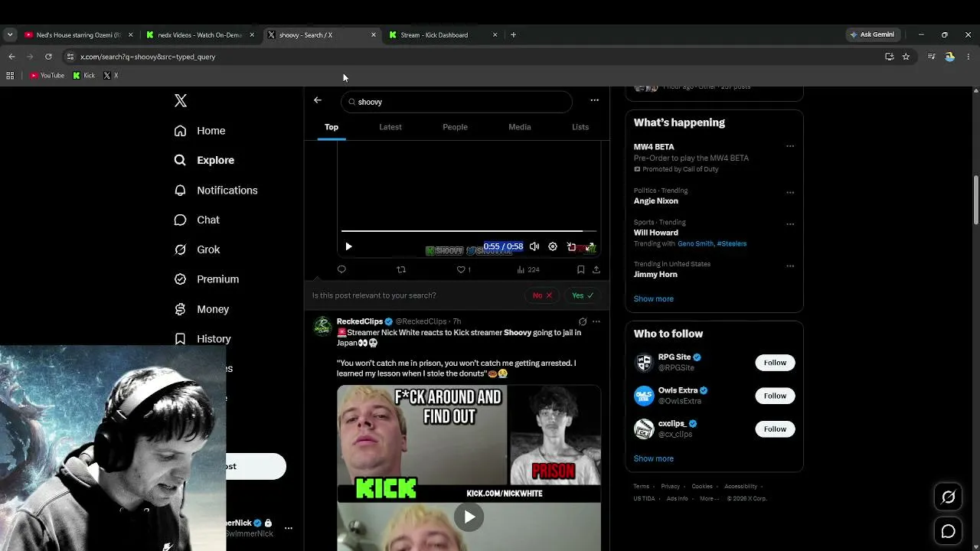
Task: Open more options for Jimmy Horn trend
Action: pyautogui.click(x=790, y=266)
